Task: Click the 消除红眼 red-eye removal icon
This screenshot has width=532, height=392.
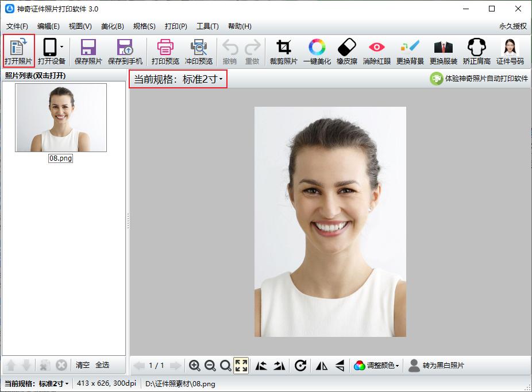Action: [376, 51]
